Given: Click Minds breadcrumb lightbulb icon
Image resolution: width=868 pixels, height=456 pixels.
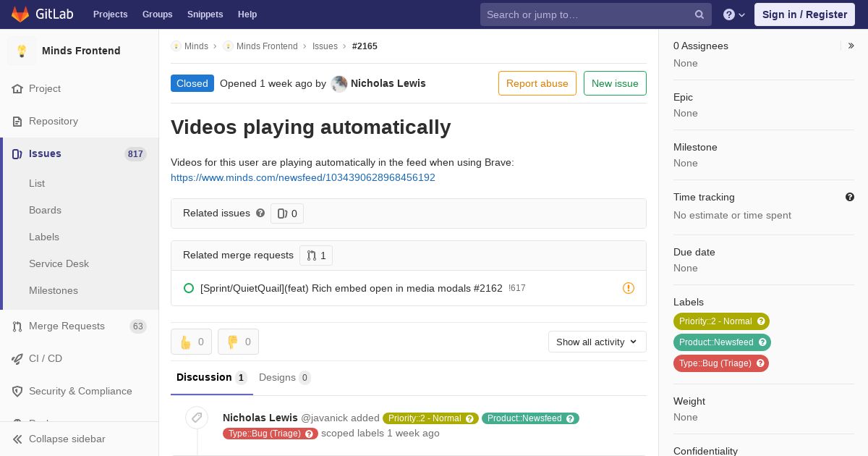Looking at the screenshot, I should 176,46.
